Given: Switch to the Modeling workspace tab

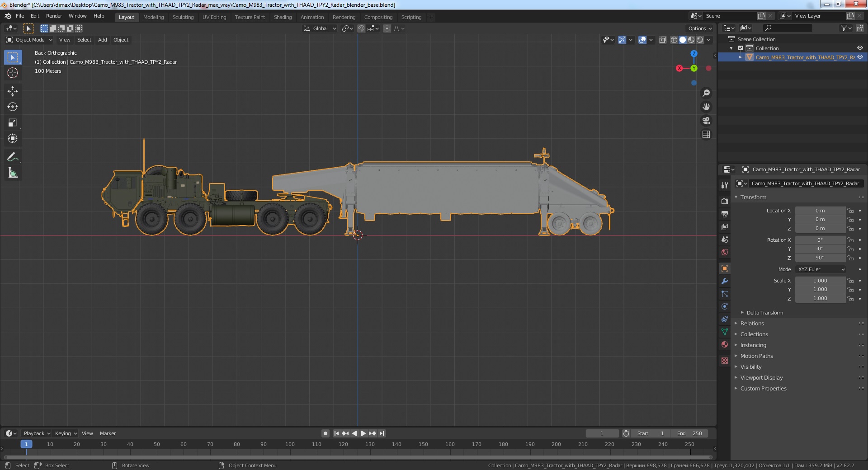Looking at the screenshot, I should pos(153,17).
